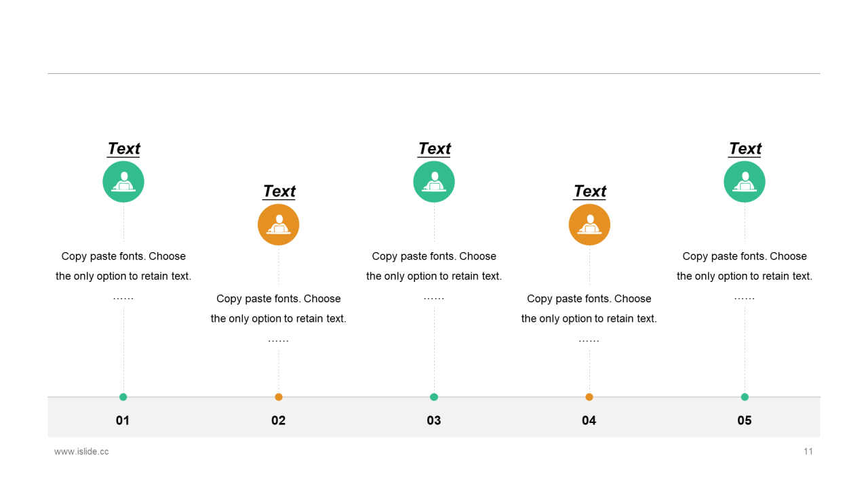Select the green timeline dot for 01
This screenshot has width=868, height=488.
pyautogui.click(x=123, y=397)
